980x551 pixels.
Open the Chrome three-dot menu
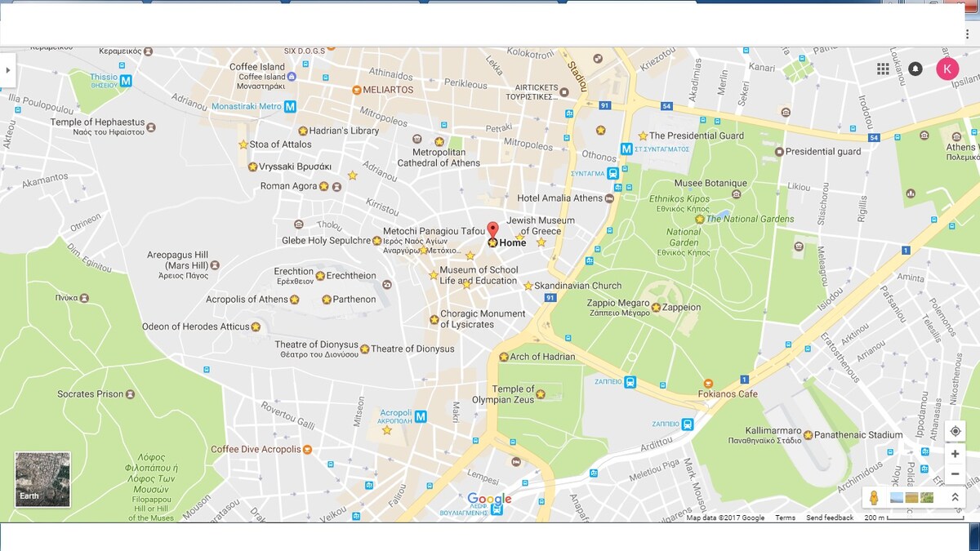click(x=967, y=34)
